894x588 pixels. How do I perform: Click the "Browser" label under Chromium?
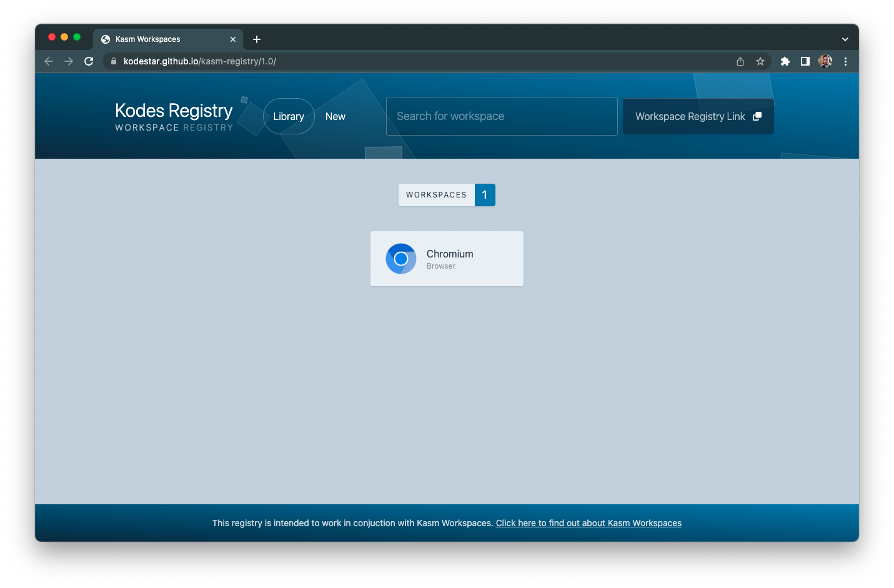click(441, 266)
